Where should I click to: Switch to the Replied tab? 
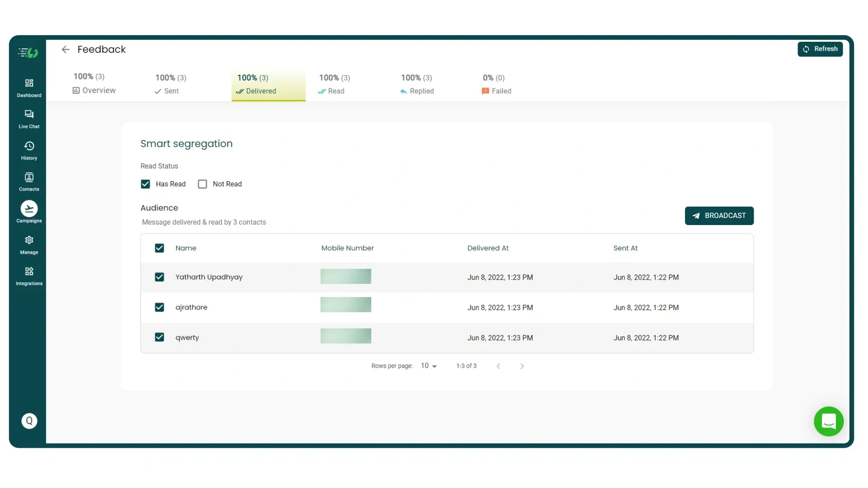coord(417,85)
